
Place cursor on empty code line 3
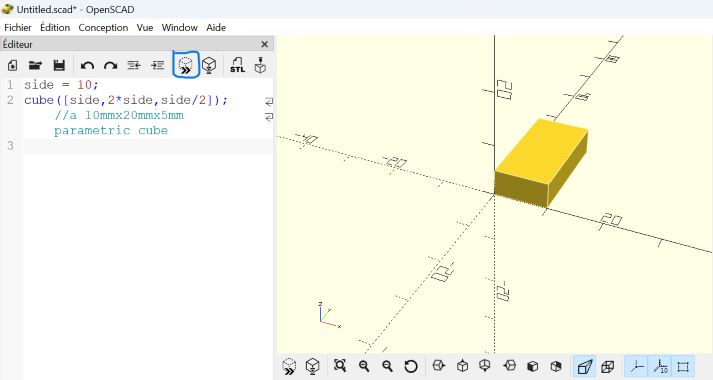pyautogui.click(x=148, y=146)
